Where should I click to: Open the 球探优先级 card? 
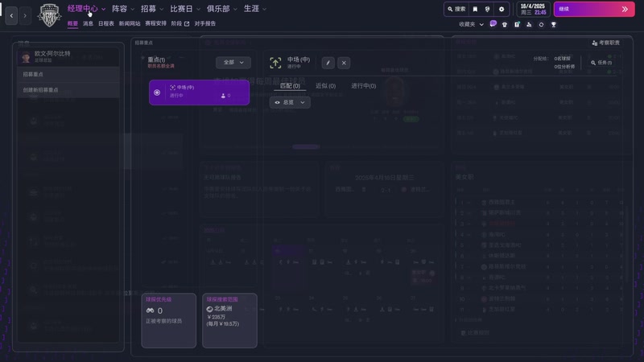tap(169, 320)
